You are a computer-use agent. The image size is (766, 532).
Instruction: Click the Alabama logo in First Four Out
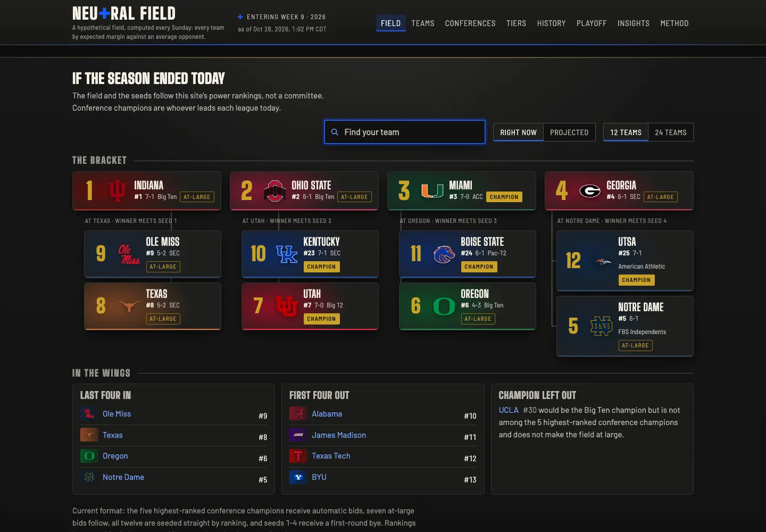click(x=298, y=414)
